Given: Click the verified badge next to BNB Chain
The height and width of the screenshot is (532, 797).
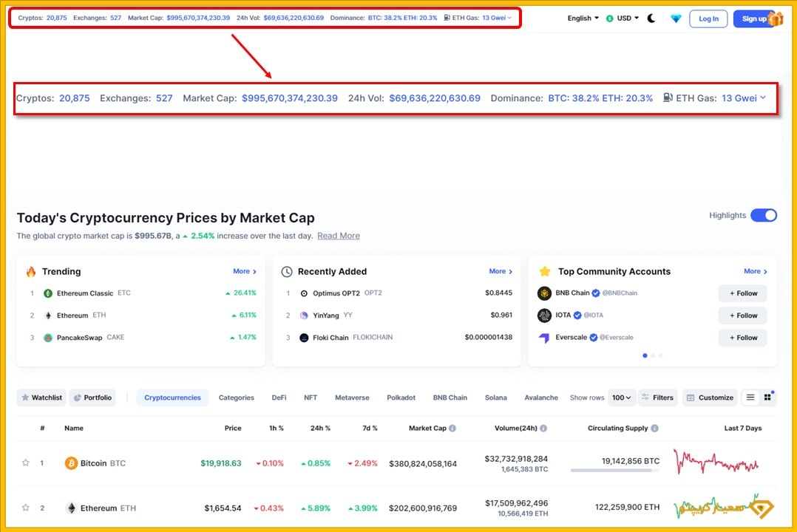Looking at the screenshot, I should (x=596, y=293).
